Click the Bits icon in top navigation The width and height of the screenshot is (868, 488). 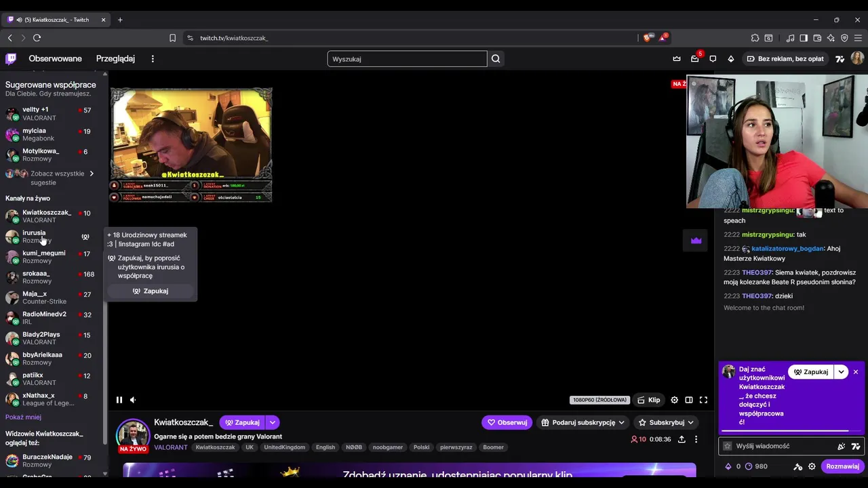pyautogui.click(x=731, y=59)
